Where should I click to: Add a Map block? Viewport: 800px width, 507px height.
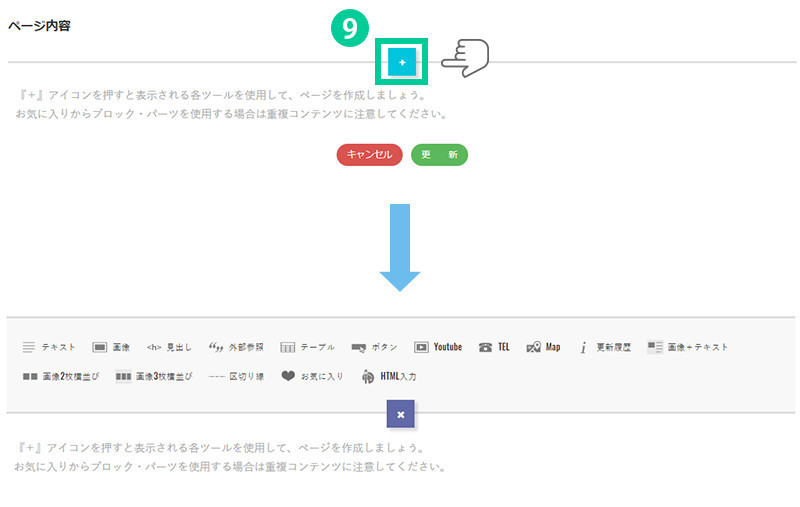(543, 347)
